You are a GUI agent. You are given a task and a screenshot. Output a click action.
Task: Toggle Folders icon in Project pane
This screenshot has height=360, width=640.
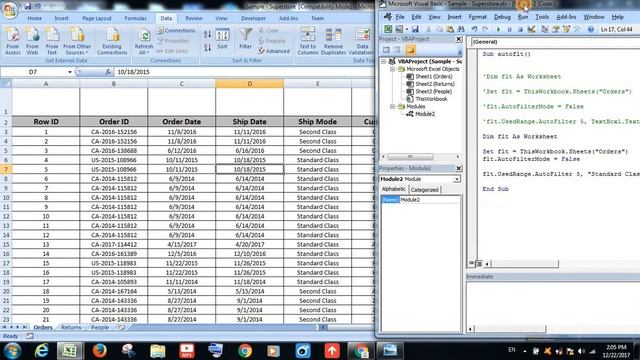410,50
